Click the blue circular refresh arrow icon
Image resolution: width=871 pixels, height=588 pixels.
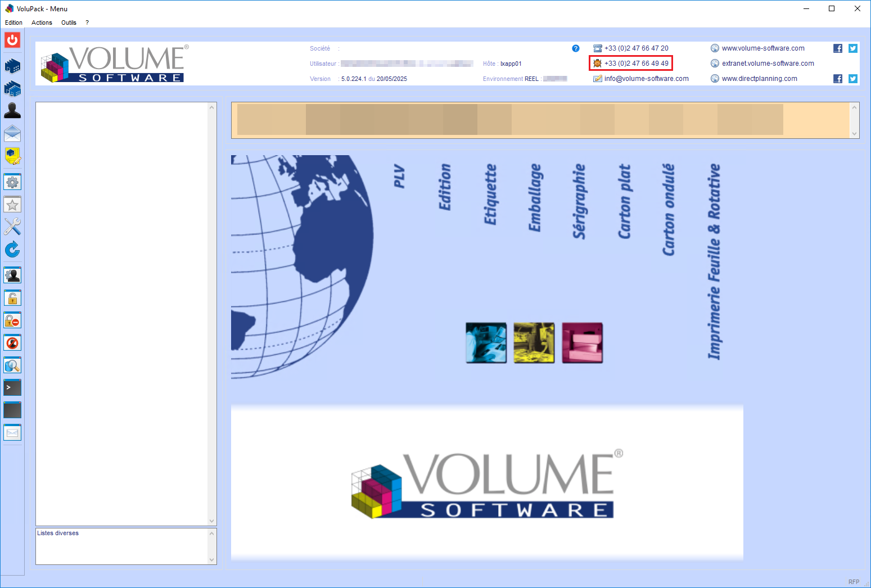[x=12, y=249]
